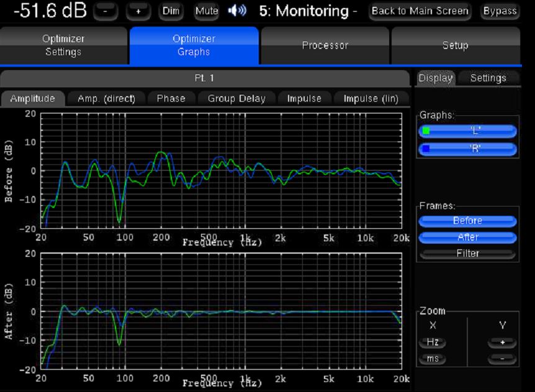Click the speaker volume icon

coord(237,11)
